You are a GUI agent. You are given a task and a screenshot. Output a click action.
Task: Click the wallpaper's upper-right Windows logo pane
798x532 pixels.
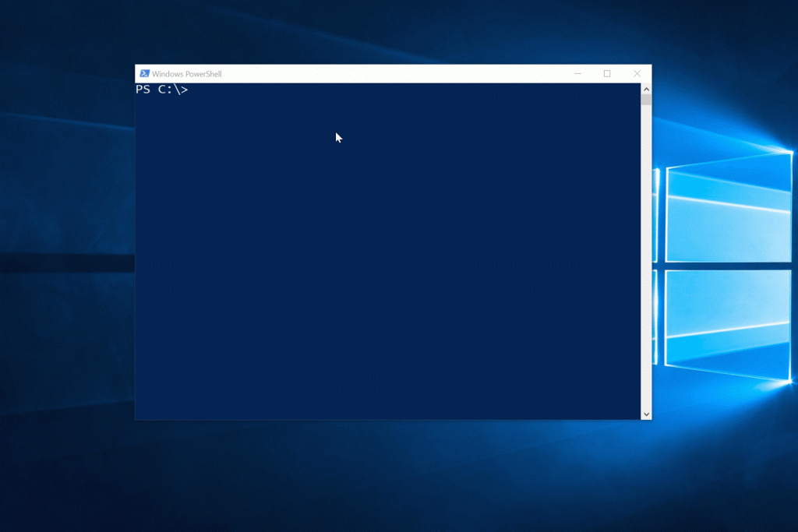729,210
